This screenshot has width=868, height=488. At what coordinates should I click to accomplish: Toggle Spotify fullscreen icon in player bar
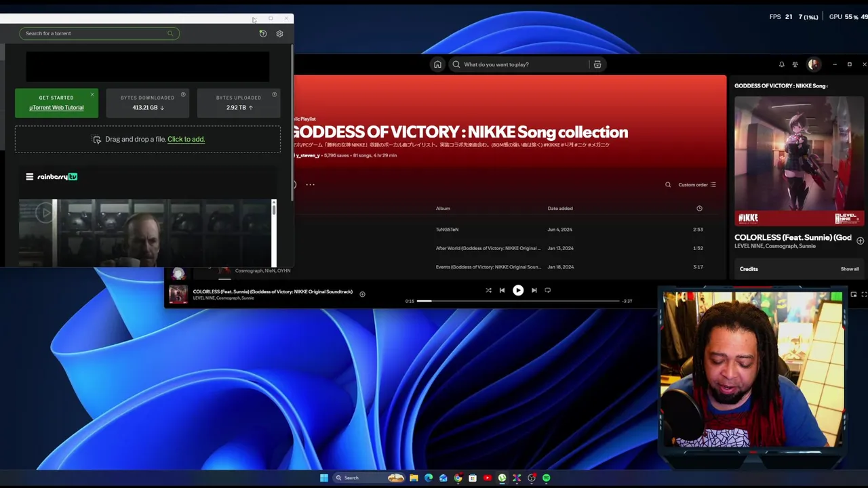pos(865,294)
